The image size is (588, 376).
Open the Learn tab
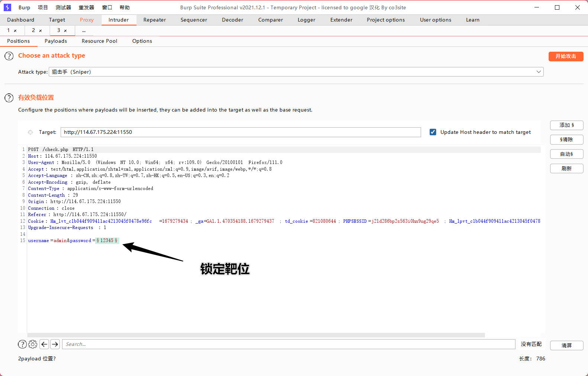[473, 20]
